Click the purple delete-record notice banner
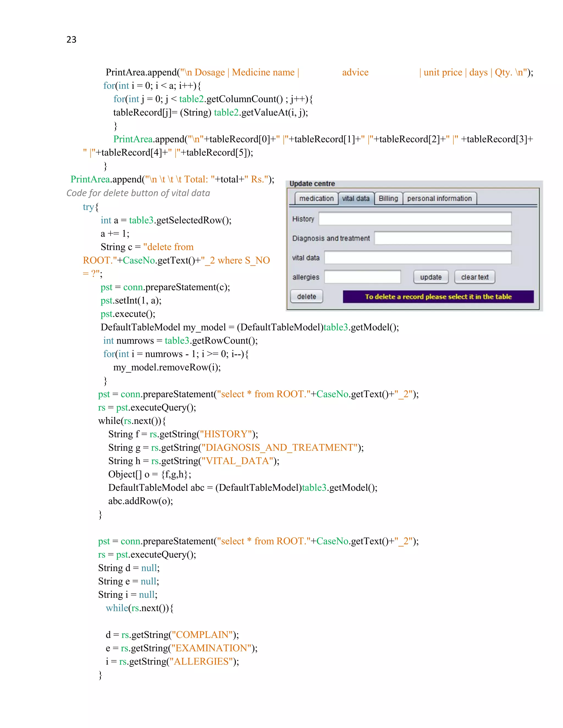563x728 pixels. click(x=438, y=297)
